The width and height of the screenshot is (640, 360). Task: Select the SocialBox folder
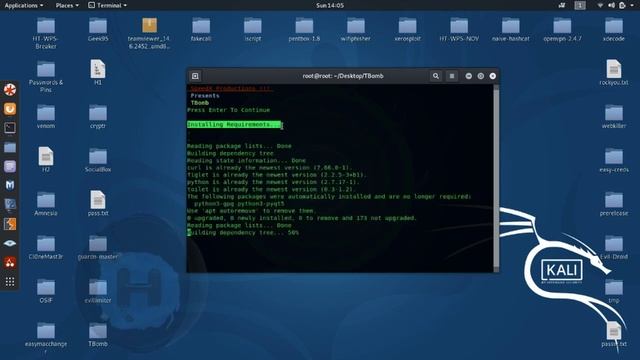coord(98,160)
